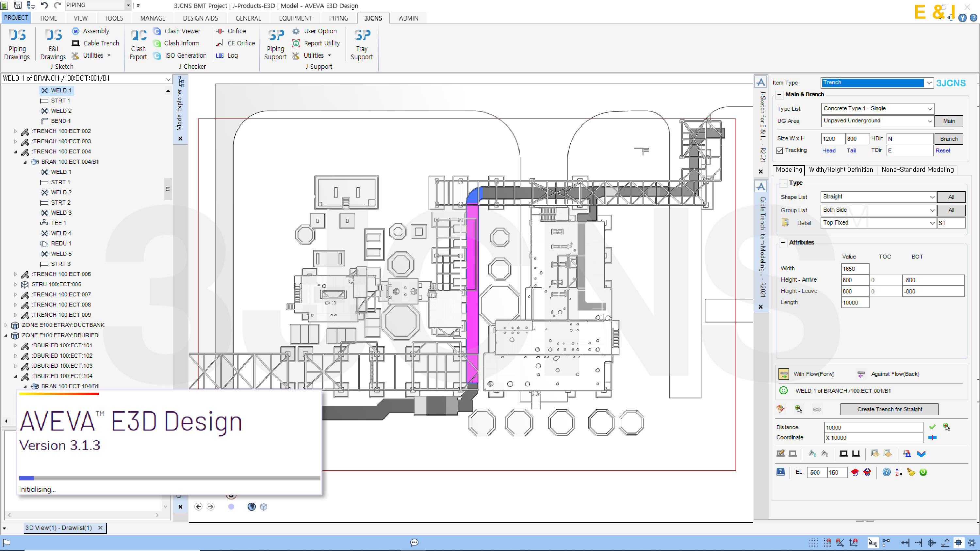980x551 pixels.
Task: Open the Top Fixed detail dropdown
Action: (x=932, y=223)
